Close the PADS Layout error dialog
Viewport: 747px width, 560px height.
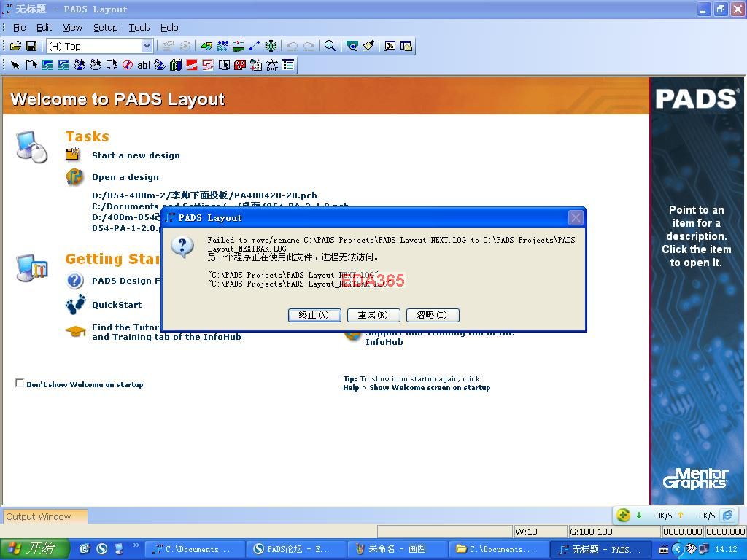[576, 217]
